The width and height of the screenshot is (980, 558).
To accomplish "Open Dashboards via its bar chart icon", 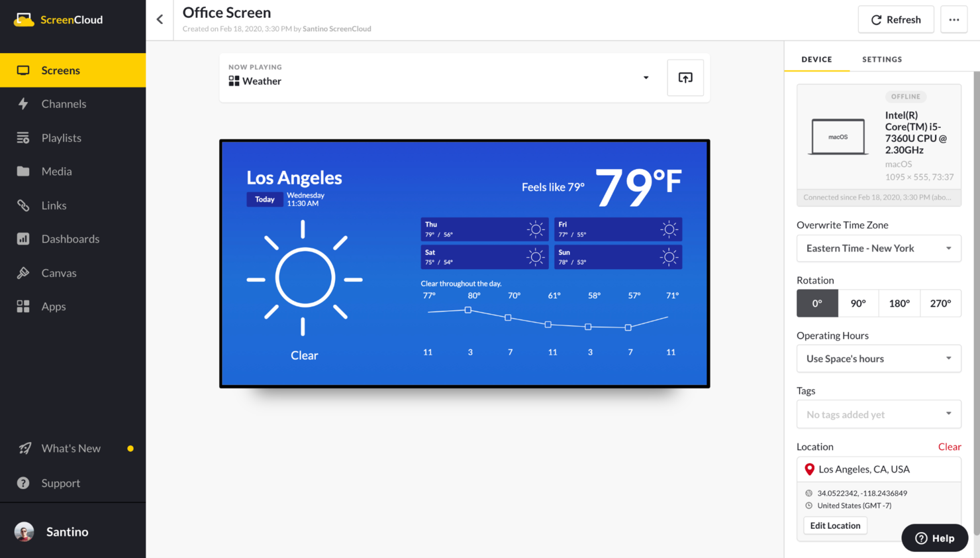I will pyautogui.click(x=23, y=239).
